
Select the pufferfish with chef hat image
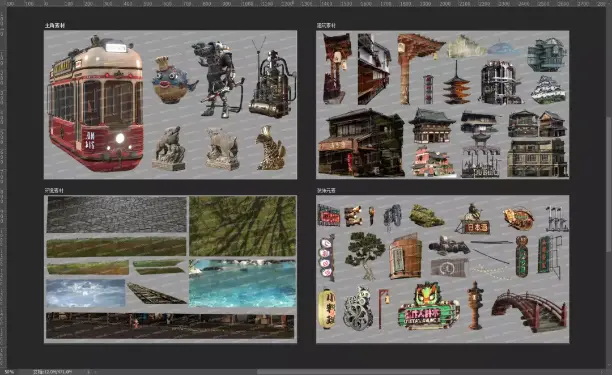pos(173,80)
